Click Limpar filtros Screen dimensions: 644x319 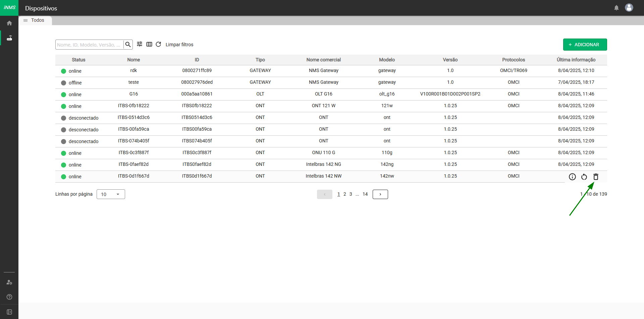click(x=179, y=45)
